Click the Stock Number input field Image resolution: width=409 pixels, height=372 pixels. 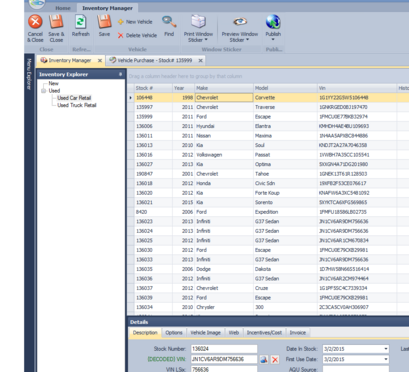tap(224, 349)
